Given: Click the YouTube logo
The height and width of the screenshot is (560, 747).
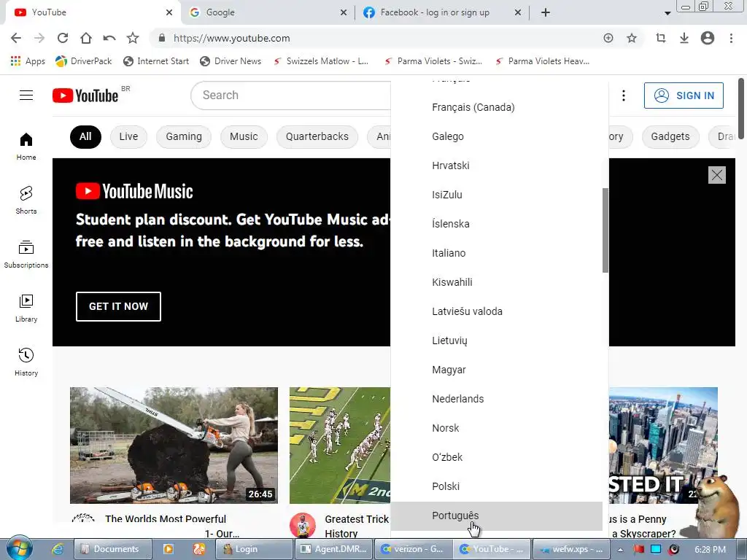Looking at the screenshot, I should (85, 96).
